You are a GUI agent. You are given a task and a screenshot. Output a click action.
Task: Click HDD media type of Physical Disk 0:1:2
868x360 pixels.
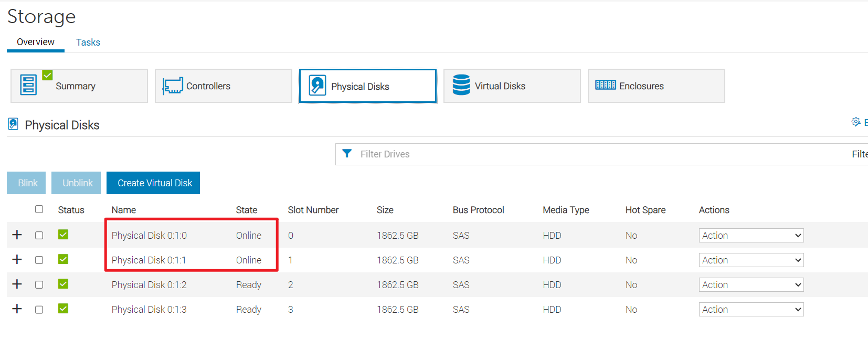tap(552, 285)
